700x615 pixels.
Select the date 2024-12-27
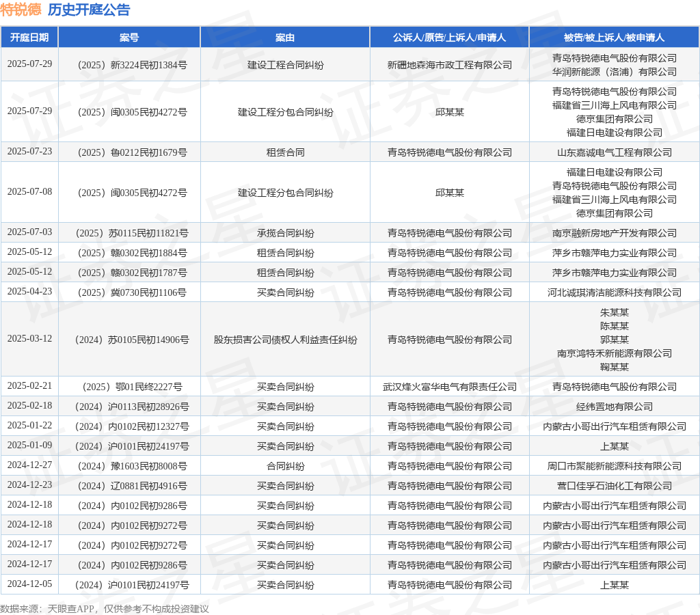[x=29, y=465]
